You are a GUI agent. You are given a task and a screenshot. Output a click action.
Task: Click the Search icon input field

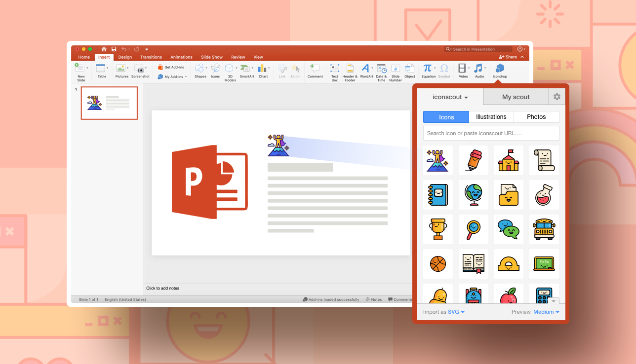[491, 133]
